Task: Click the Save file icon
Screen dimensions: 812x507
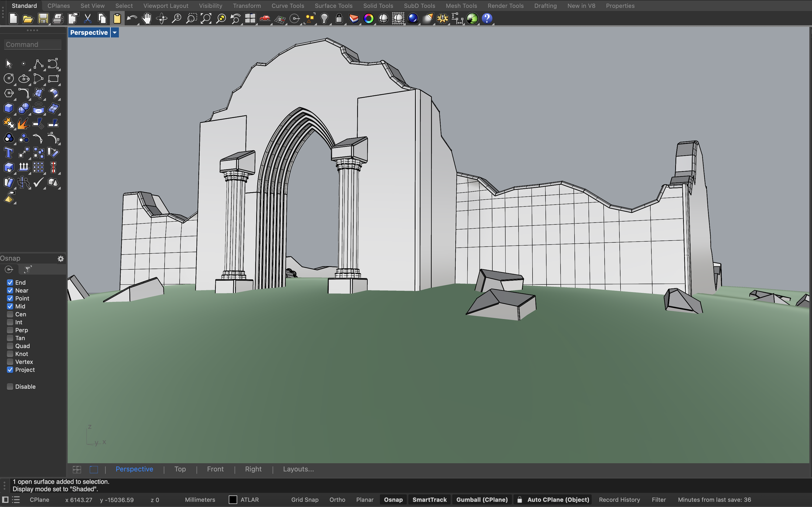Action: pos(43,19)
